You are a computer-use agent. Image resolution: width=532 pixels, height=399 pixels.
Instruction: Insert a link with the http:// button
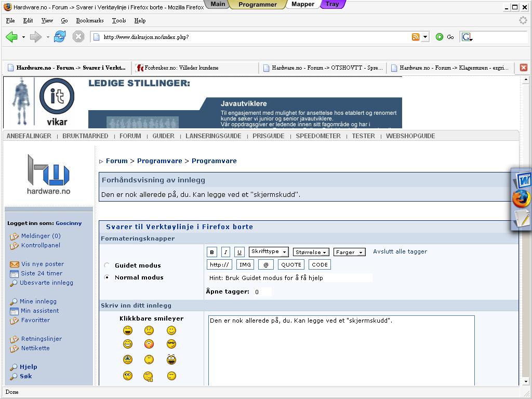[219, 264]
